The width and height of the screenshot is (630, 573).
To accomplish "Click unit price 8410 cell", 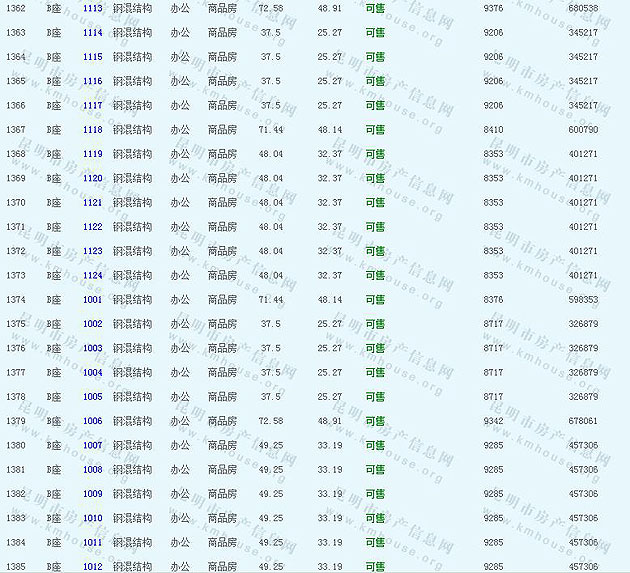I will pos(493,130).
